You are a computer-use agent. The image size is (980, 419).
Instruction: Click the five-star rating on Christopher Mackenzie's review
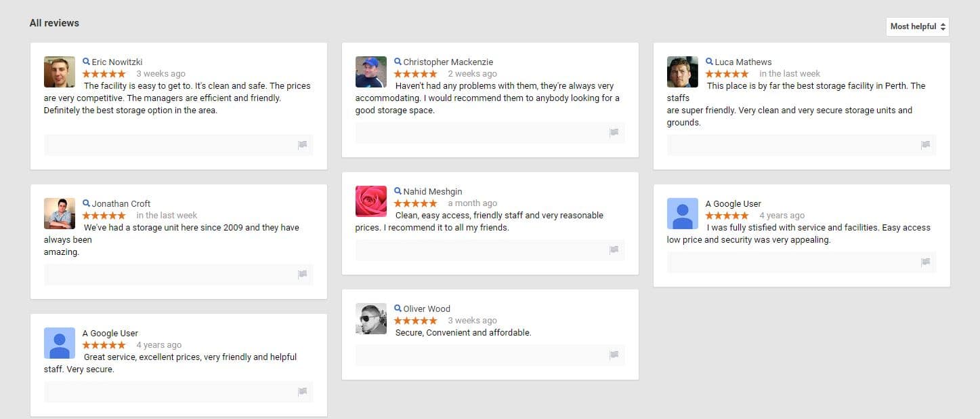pos(416,73)
